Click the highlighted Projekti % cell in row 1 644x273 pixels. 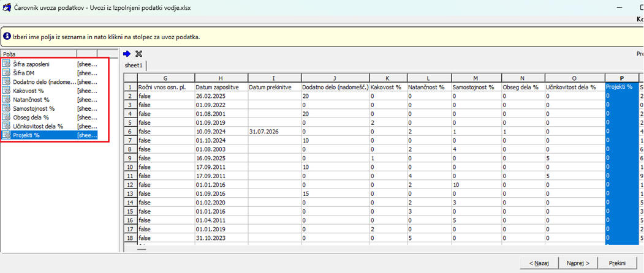[x=622, y=87]
